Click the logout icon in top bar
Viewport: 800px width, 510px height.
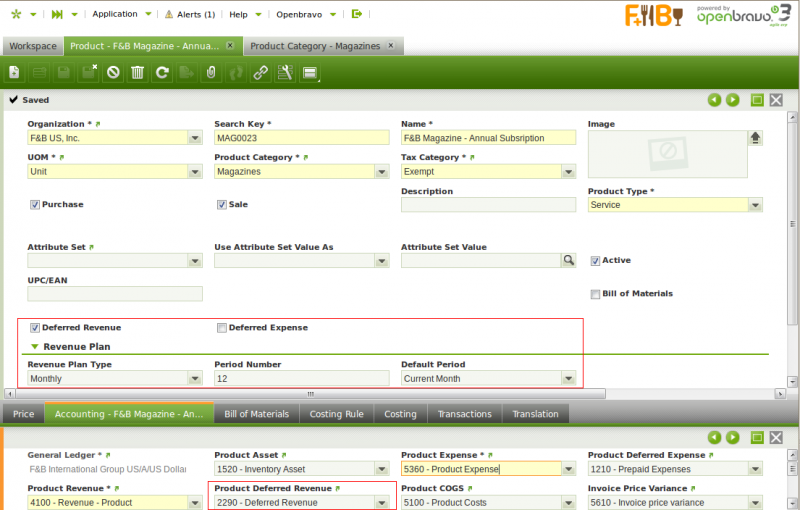pyautogui.click(x=356, y=14)
